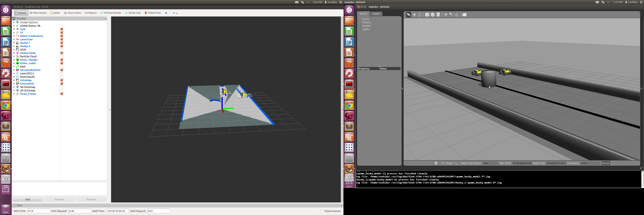The width and height of the screenshot is (644, 215).
Task: Choose the Move Camera tool in RViz
Action: pos(38,13)
